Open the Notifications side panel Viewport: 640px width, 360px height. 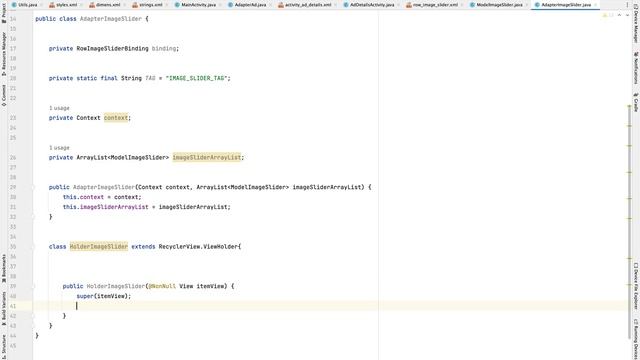click(x=636, y=68)
